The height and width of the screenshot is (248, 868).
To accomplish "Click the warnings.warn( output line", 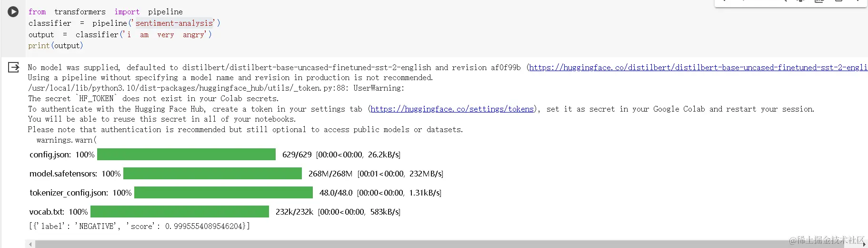I will pyautogui.click(x=66, y=140).
